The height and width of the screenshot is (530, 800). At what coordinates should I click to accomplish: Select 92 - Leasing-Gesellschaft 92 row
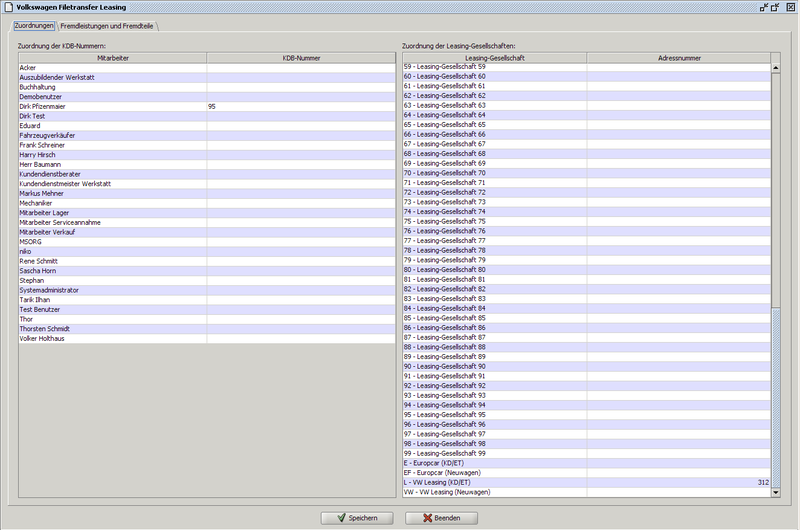click(x=587, y=387)
